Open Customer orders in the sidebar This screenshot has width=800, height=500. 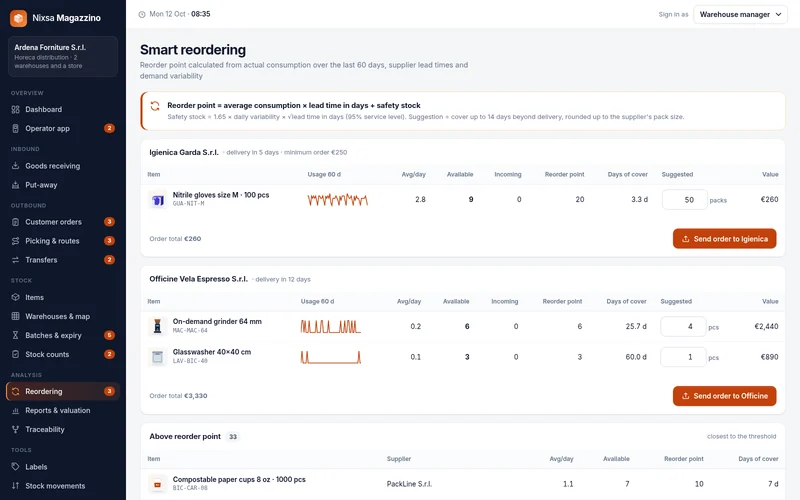63,222
